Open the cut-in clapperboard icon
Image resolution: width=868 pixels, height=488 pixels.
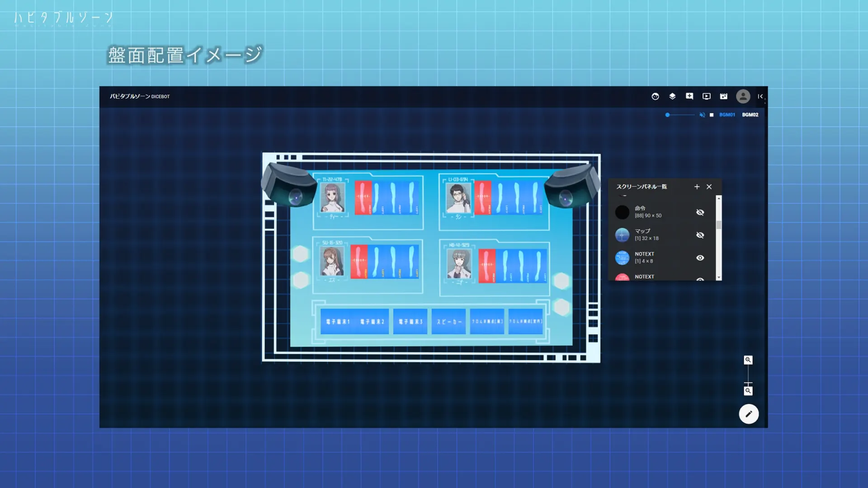click(x=724, y=96)
